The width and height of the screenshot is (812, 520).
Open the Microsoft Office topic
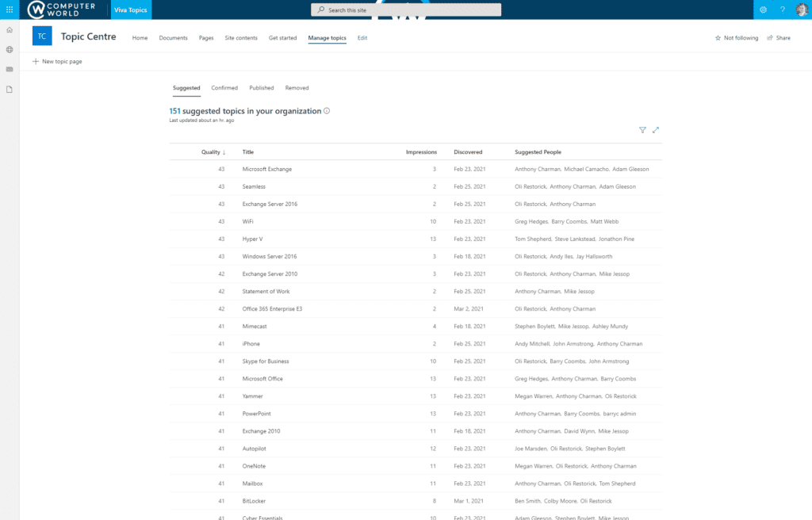(262, 379)
